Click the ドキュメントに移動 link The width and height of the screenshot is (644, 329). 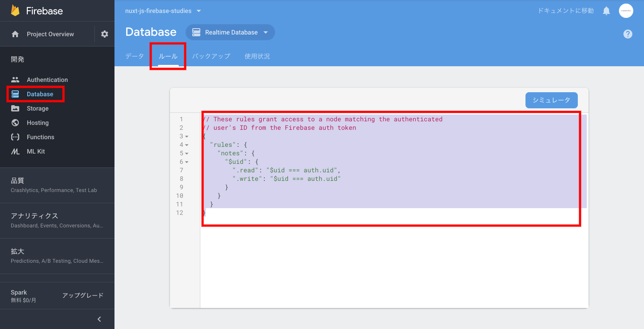pyautogui.click(x=566, y=11)
